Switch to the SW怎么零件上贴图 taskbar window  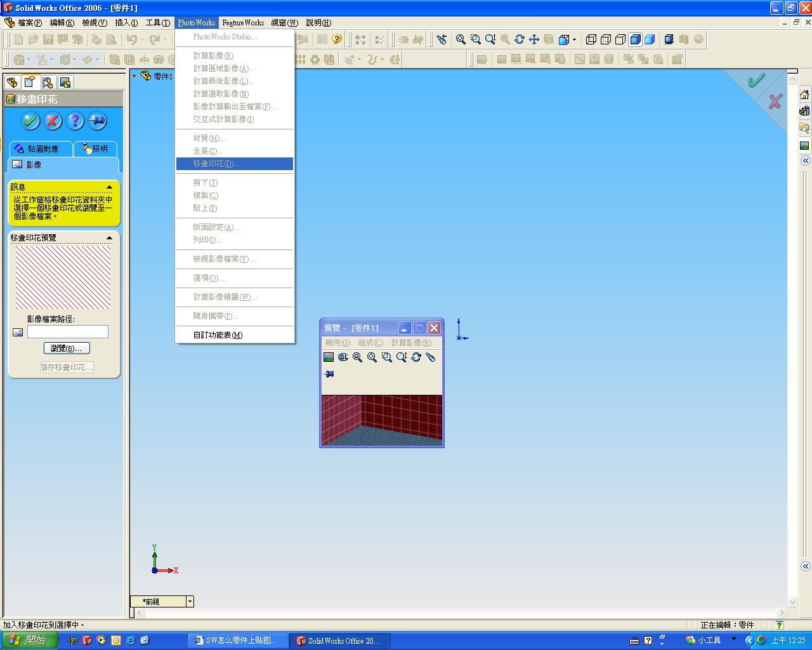click(239, 640)
